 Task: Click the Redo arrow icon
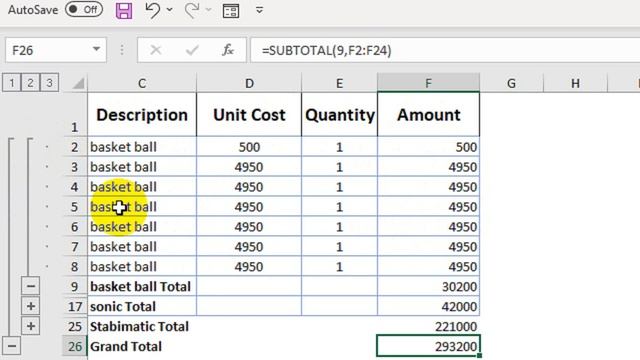pos(191,10)
